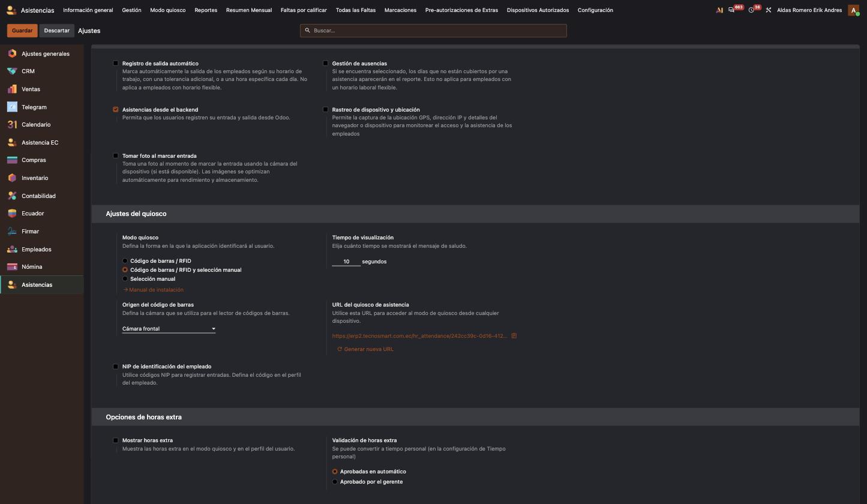Image resolution: width=867 pixels, height=504 pixels.
Task: Uncheck Asistencias desde el backend
Action: point(116,109)
